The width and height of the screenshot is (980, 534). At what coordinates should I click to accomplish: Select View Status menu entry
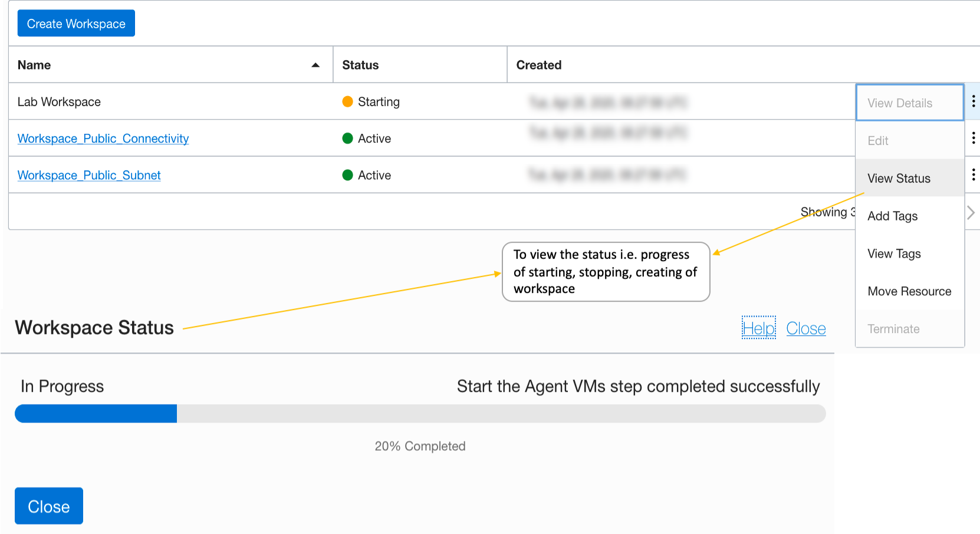point(899,179)
